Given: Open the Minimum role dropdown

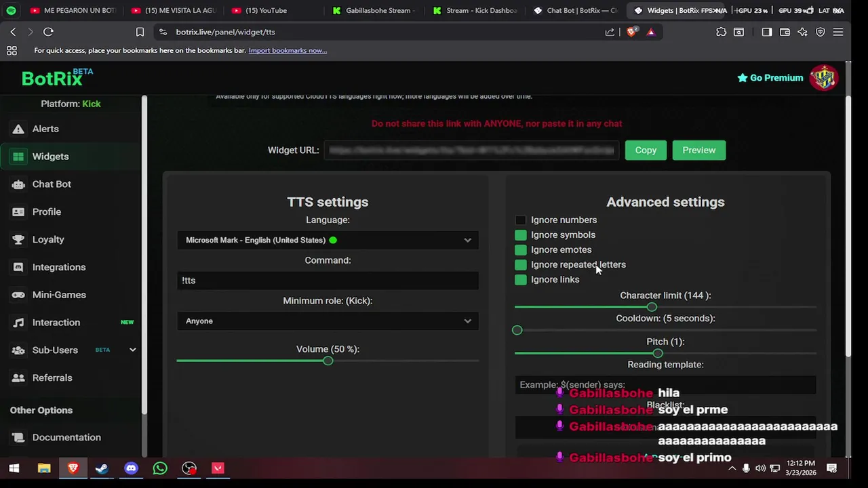Looking at the screenshot, I should 328,321.
